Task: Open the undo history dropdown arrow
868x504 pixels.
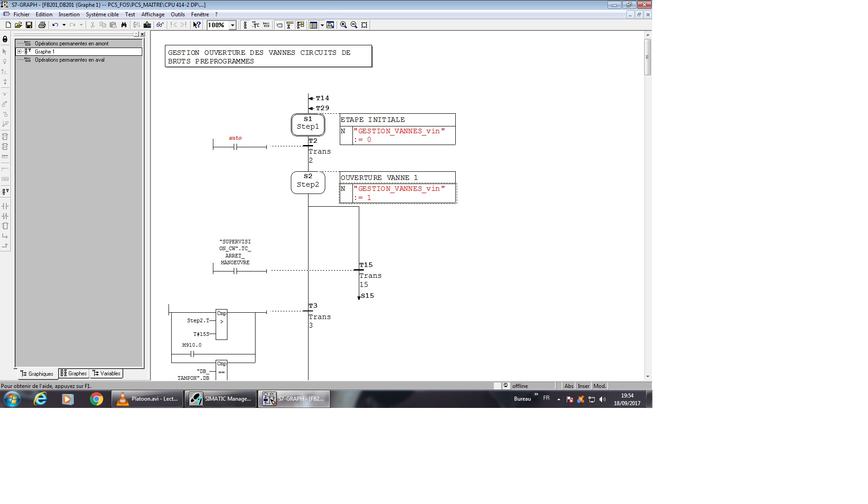Action: [x=64, y=25]
